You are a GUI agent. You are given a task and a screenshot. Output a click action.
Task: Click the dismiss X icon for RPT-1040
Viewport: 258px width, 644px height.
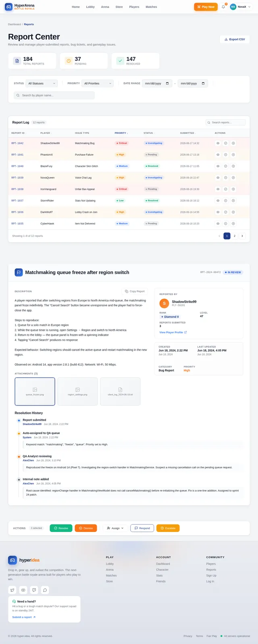(x=233, y=166)
